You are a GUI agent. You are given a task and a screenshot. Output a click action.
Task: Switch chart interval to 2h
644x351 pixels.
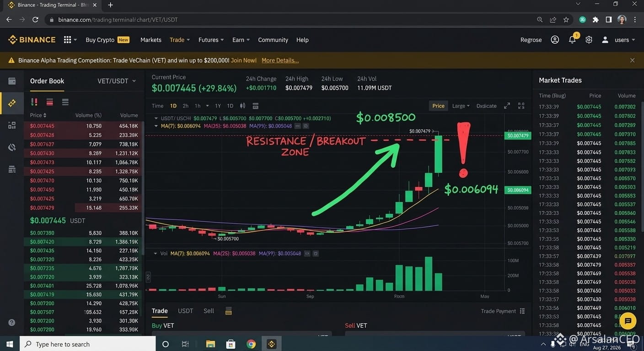click(x=186, y=106)
